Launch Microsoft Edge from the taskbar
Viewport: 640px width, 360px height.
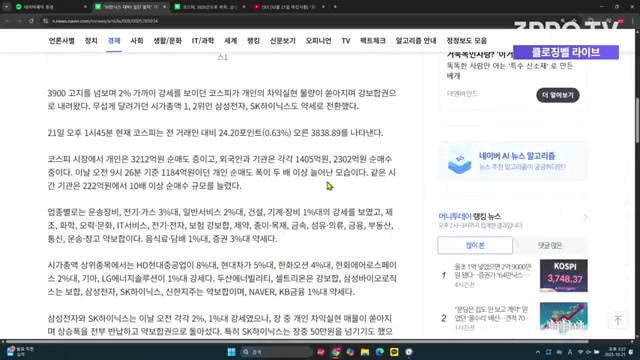coord(380,352)
